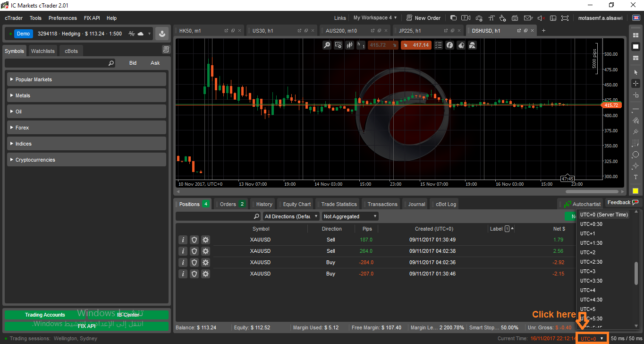Click the timezone list scrollbar thumb
Image resolution: width=644 pixels, height=344 pixels.
[x=636, y=274]
